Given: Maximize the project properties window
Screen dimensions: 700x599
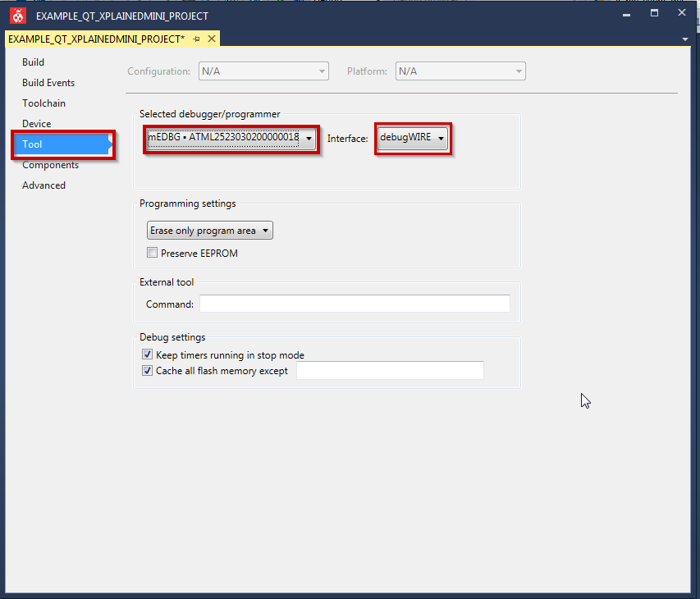Looking at the screenshot, I should click(654, 13).
